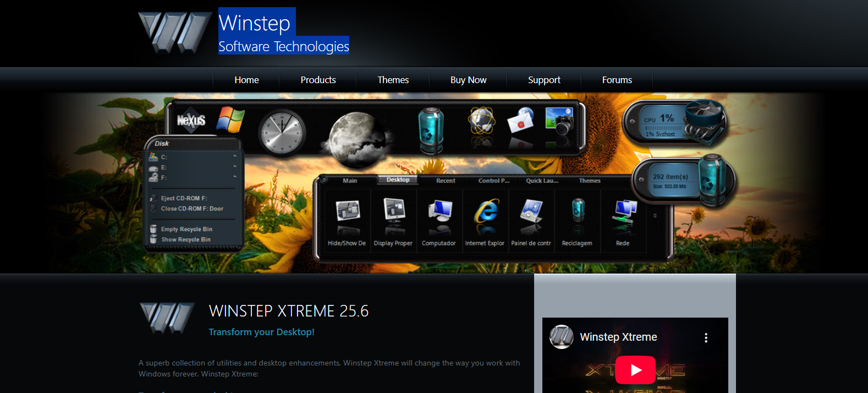The width and height of the screenshot is (868, 393).
Task: Click the moon weather icon on the dock
Action: tap(358, 139)
